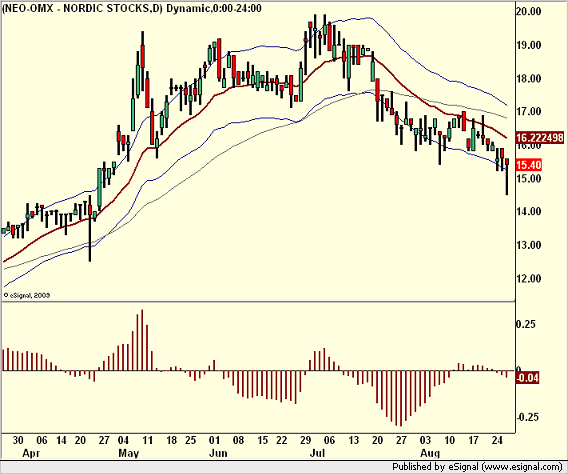Click the 20.00 price axis label

(x=529, y=12)
